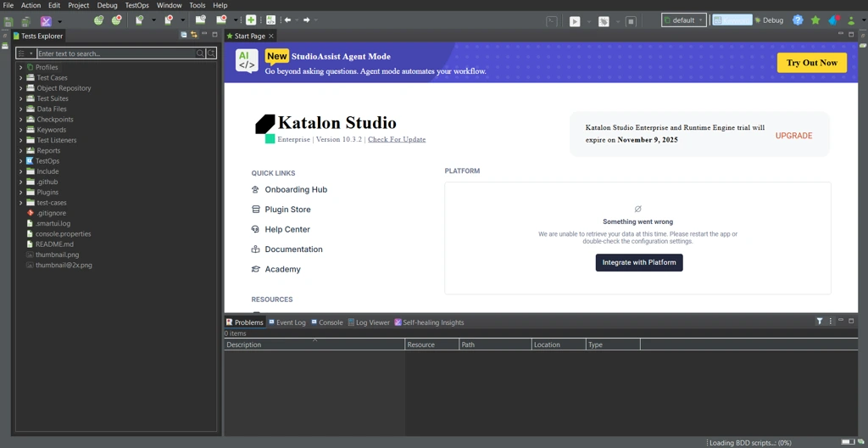Click the green star icon in toolbar
Image resolution: width=868 pixels, height=448 pixels.
[x=815, y=20]
